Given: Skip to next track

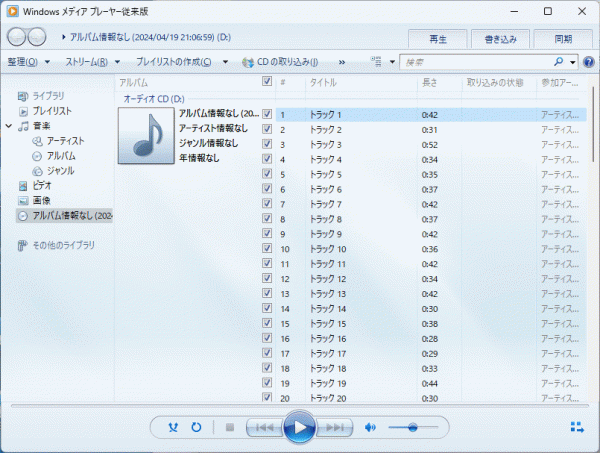Looking at the screenshot, I should [334, 427].
